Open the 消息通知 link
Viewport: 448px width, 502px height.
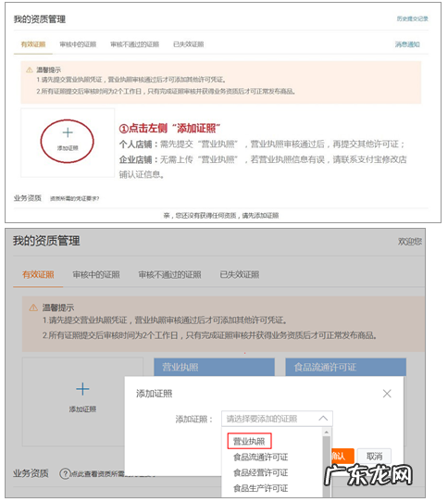tap(407, 44)
